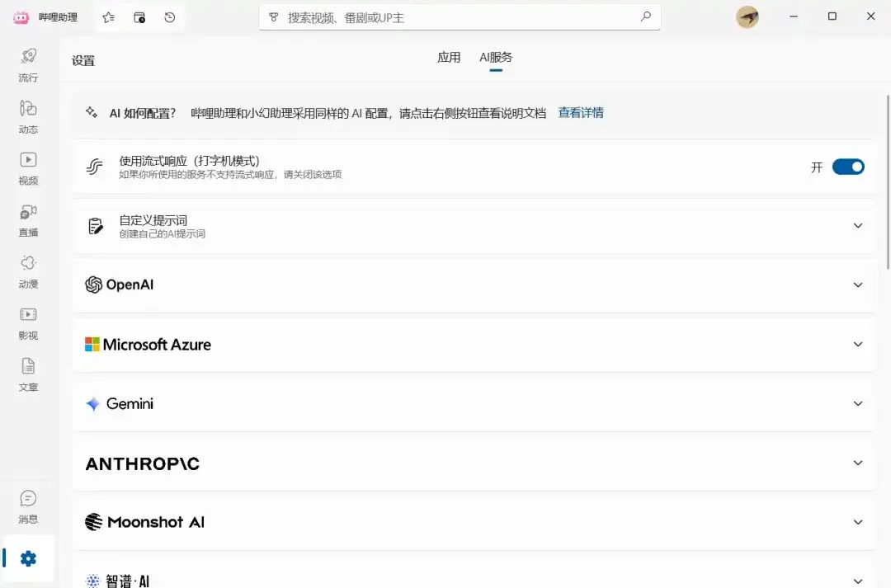891x588 pixels.
Task: Expand the 智谱·AI settings chevron
Action: [858, 581]
